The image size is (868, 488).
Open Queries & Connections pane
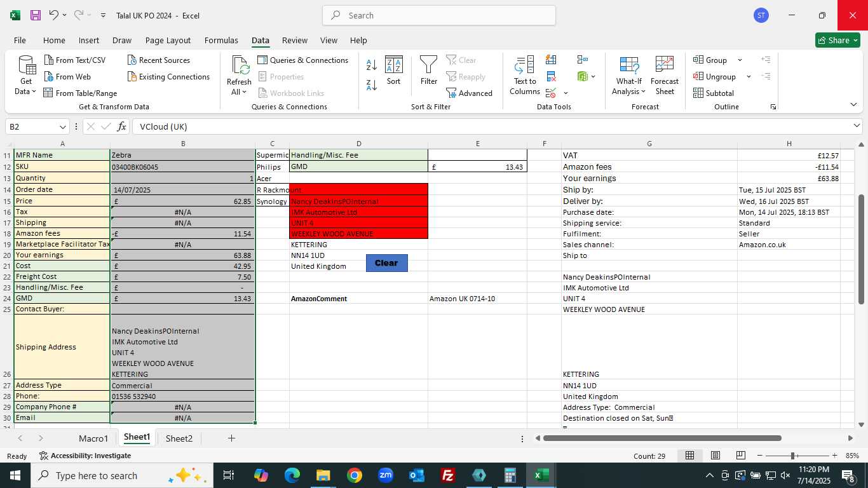303,60
